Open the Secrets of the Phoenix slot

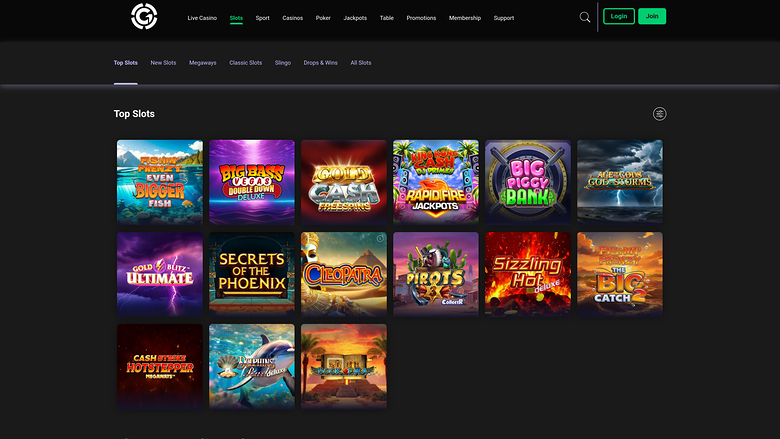(252, 274)
